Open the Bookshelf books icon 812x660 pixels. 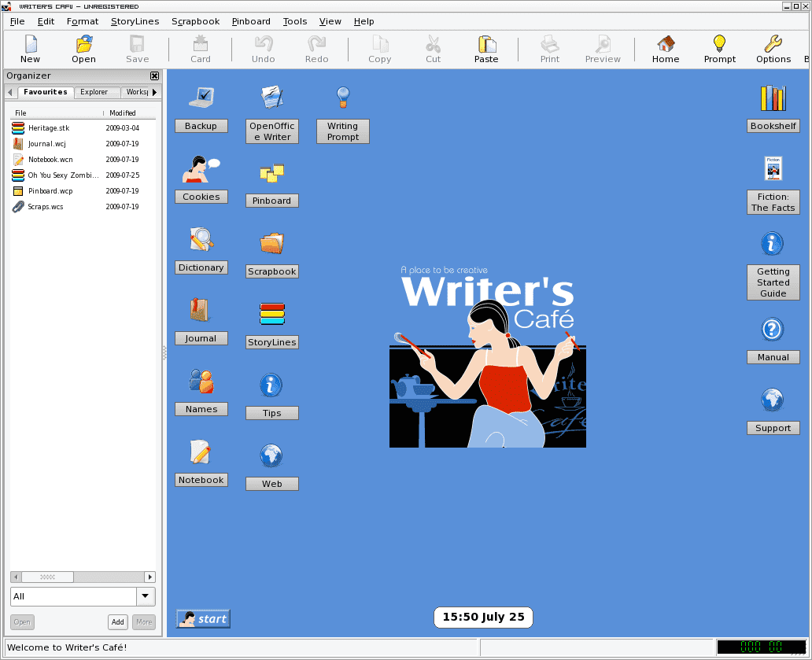(773, 98)
